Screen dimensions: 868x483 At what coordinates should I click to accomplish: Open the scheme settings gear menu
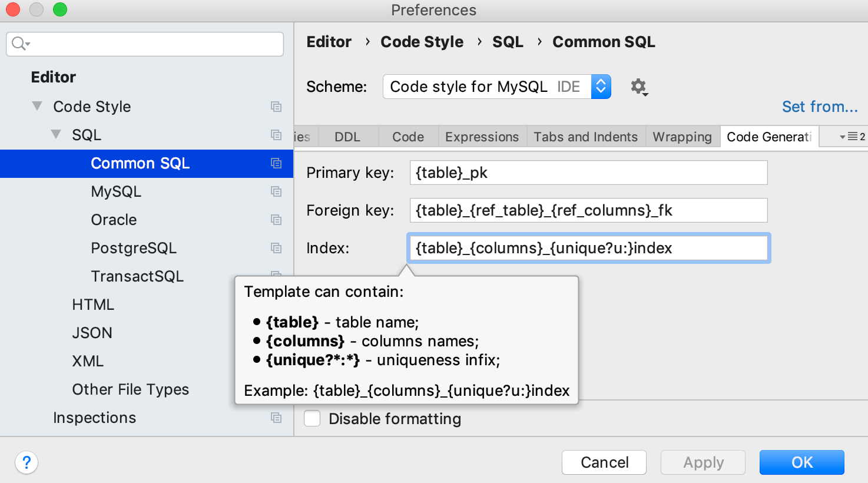[639, 87]
